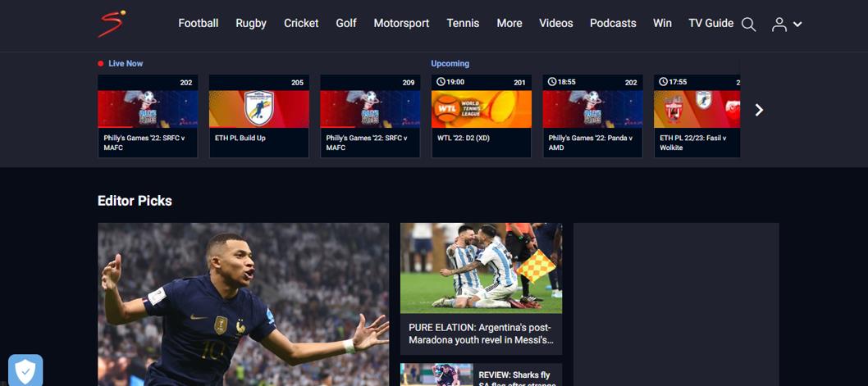This screenshot has height=386, width=868.
Task: Click the blue shield icon
Action: point(25,370)
